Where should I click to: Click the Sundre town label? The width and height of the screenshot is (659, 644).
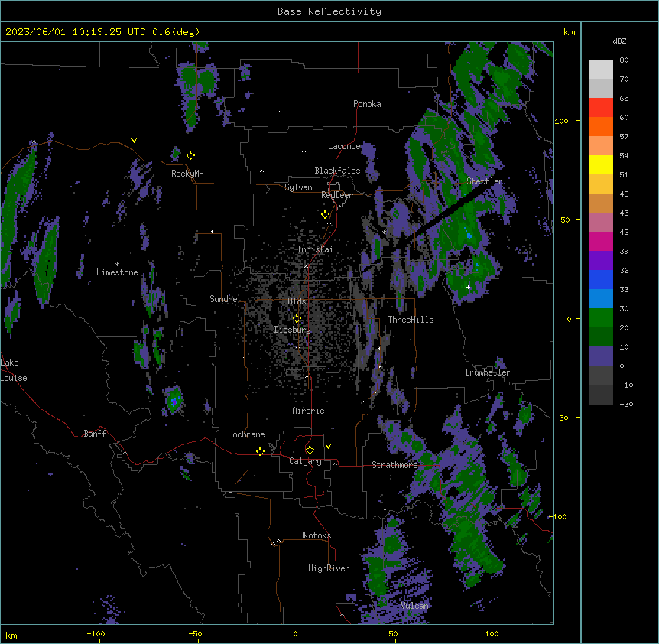(x=223, y=299)
